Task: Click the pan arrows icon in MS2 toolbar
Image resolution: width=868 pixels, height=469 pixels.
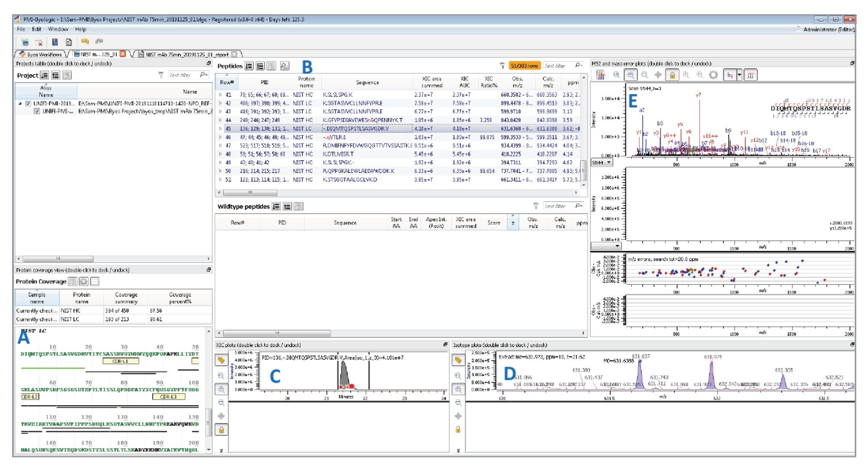Action: click(658, 75)
